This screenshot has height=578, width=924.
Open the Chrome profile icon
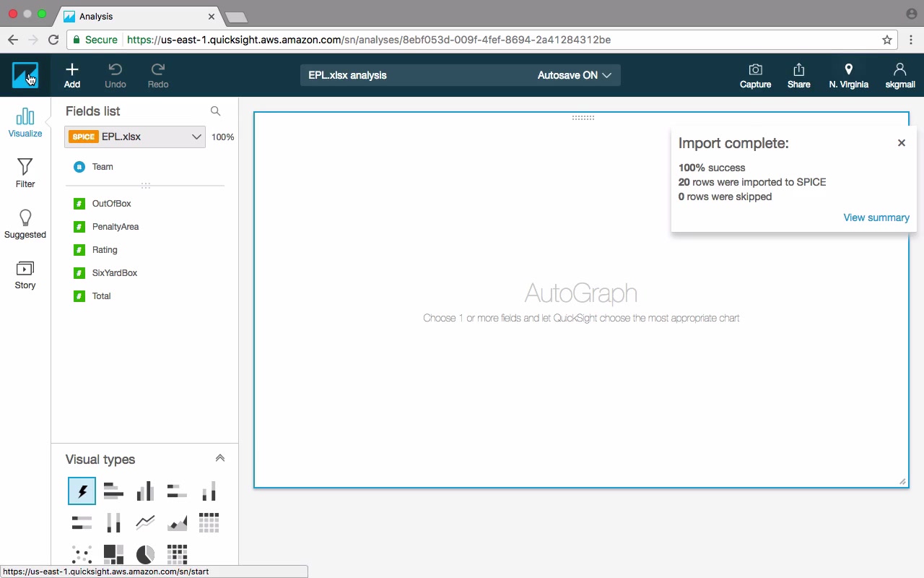[x=911, y=14]
